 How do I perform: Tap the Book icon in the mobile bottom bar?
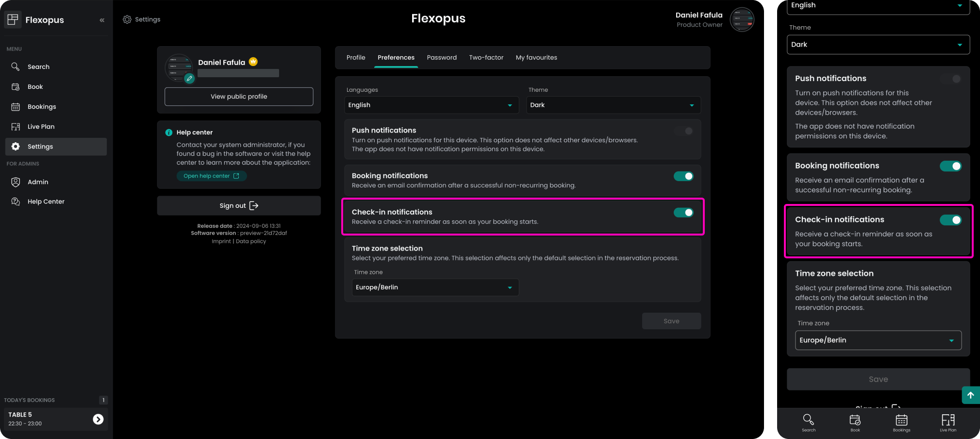click(855, 422)
